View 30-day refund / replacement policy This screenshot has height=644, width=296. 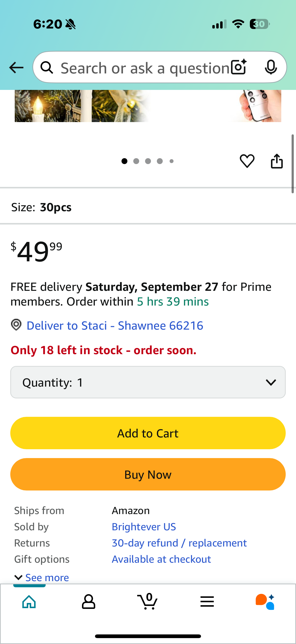[x=179, y=543]
